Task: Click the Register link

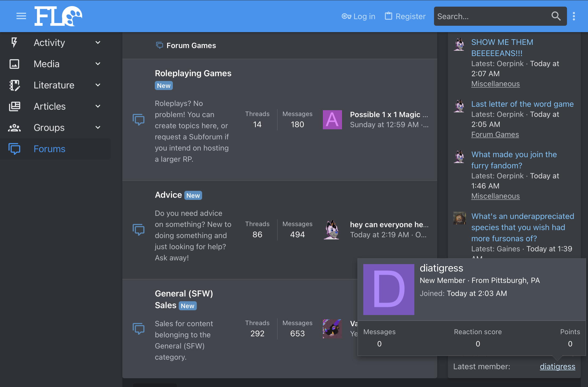Action: [x=405, y=16]
